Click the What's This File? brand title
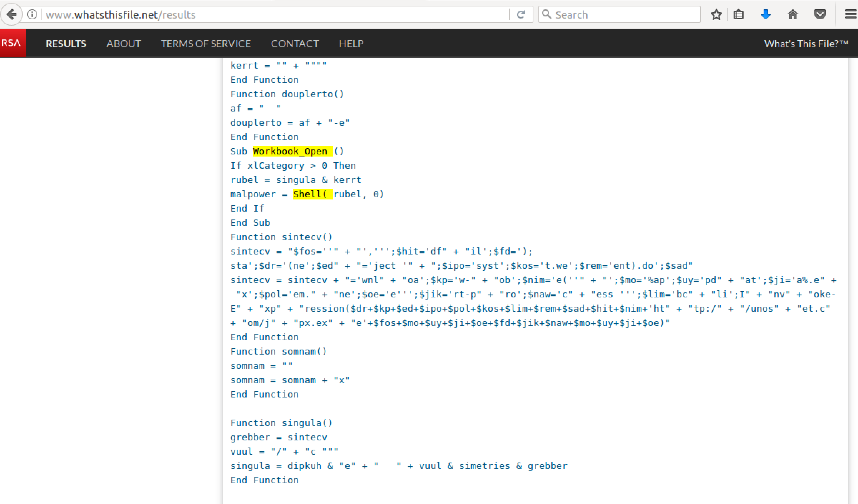This screenshot has height=504, width=858. (806, 44)
